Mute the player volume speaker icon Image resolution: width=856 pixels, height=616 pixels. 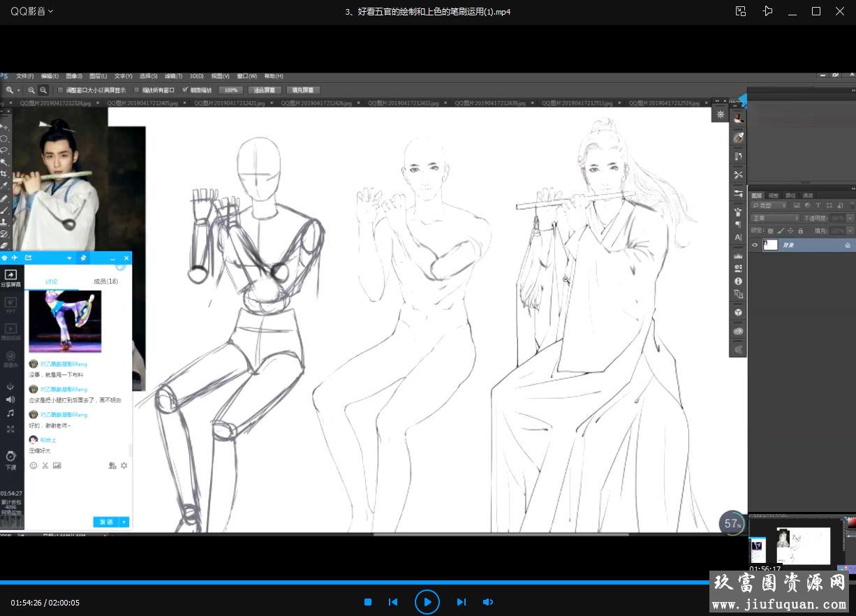click(x=488, y=602)
